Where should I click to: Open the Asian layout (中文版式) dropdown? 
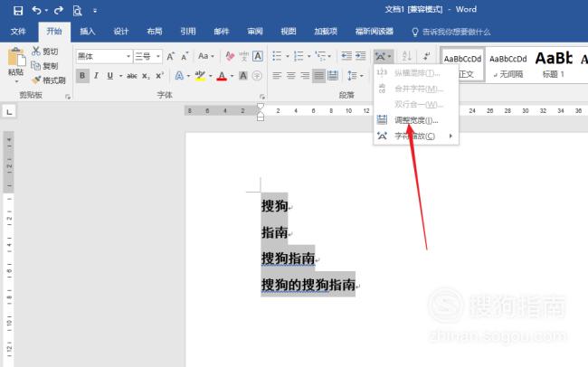point(384,57)
